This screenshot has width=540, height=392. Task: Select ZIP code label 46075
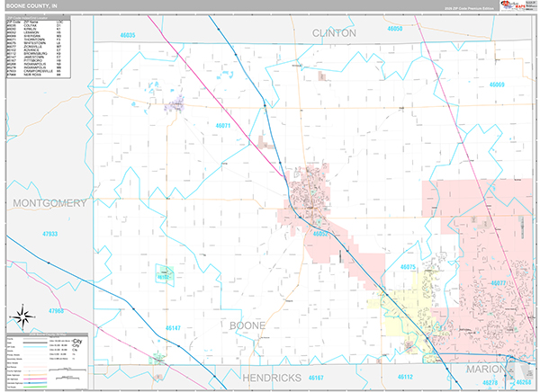click(408, 267)
